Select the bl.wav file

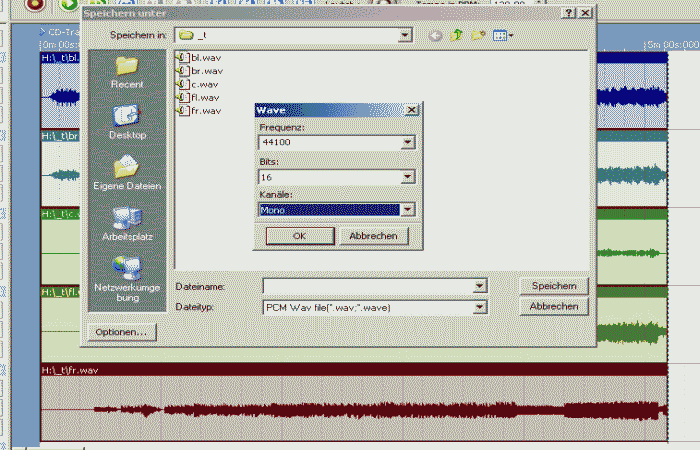click(205, 58)
